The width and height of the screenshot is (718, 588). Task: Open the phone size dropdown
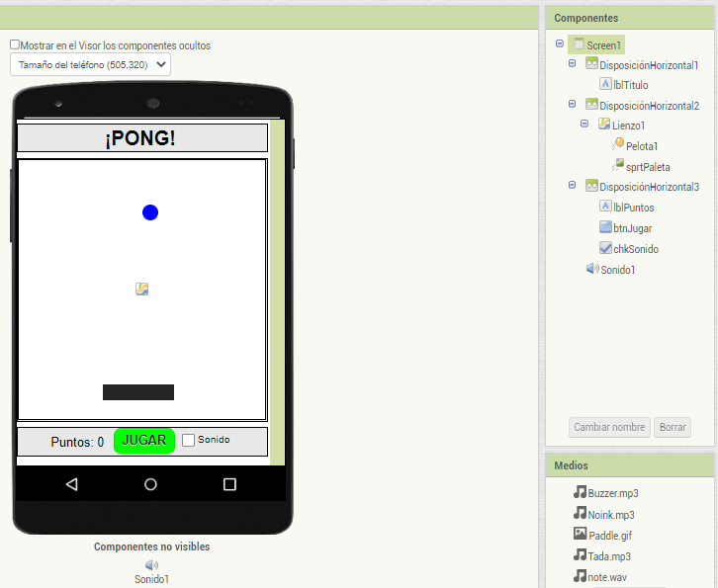[90, 65]
